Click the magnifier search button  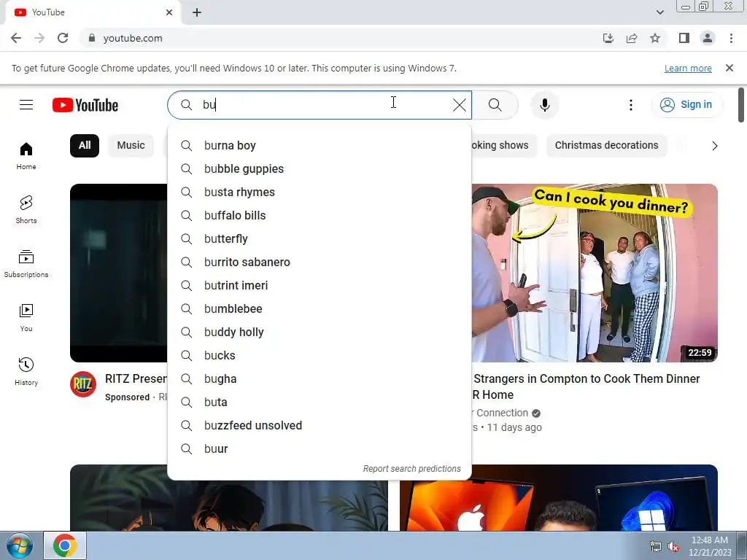click(495, 105)
